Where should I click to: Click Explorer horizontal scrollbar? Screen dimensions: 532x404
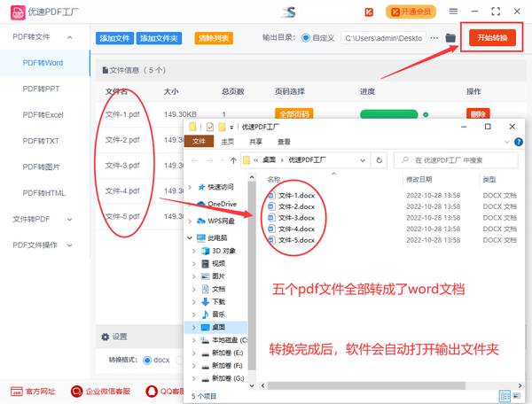[x=366, y=385]
